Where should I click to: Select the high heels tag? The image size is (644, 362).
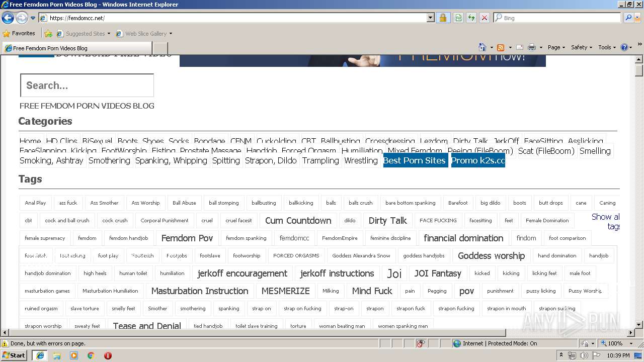tap(95, 274)
